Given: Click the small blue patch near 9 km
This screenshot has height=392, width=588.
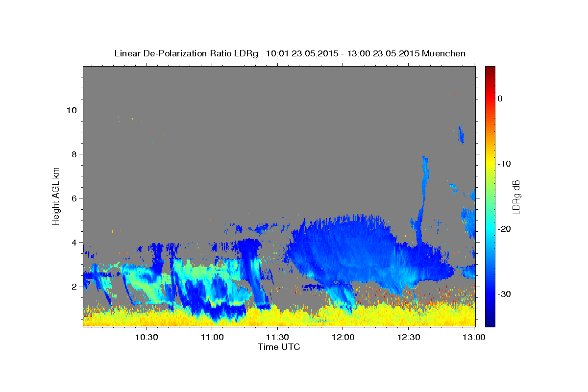Looking at the screenshot, I should pos(461,134).
